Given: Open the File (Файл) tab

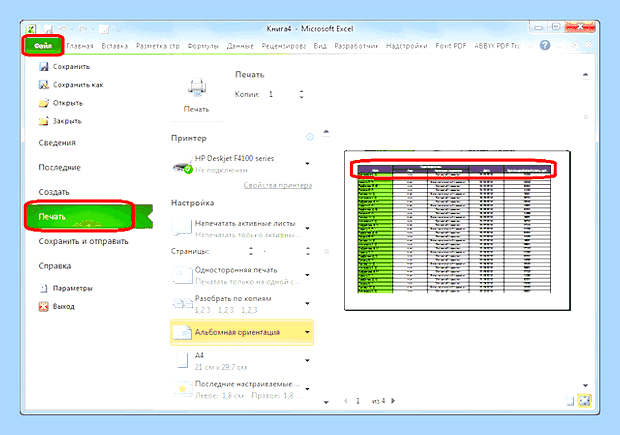Looking at the screenshot, I should click(43, 45).
